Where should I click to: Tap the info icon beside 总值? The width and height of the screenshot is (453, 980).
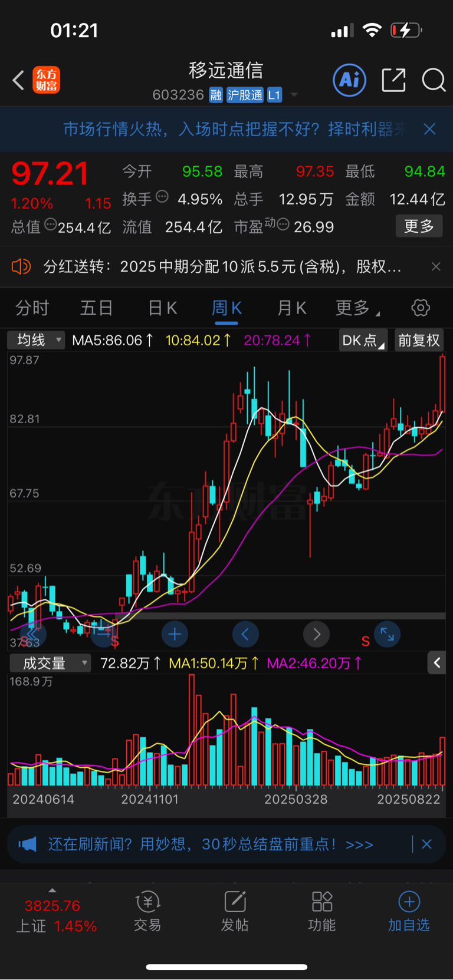pyautogui.click(x=51, y=225)
